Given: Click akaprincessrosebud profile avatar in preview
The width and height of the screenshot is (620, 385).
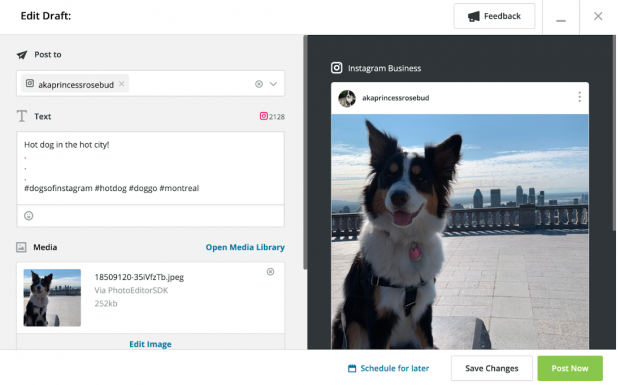Looking at the screenshot, I should click(x=347, y=98).
